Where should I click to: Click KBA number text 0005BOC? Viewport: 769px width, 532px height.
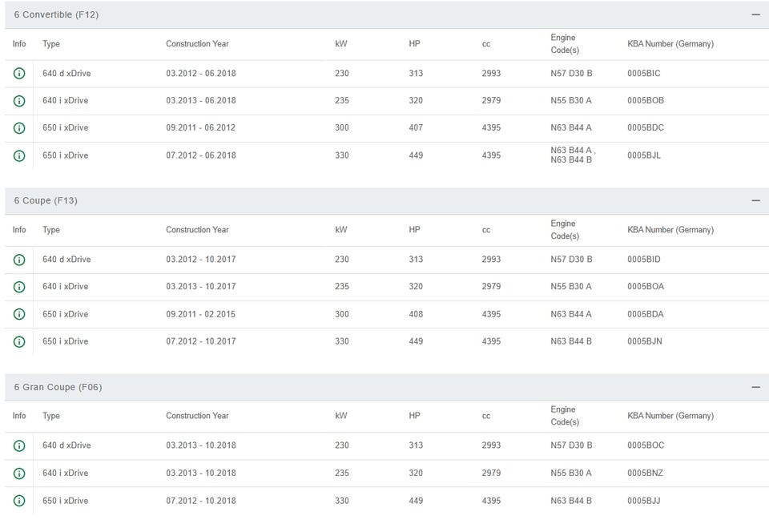[646, 445]
